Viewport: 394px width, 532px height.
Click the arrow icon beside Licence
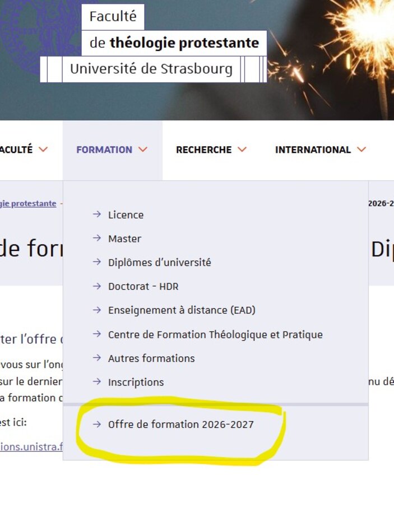tap(97, 214)
